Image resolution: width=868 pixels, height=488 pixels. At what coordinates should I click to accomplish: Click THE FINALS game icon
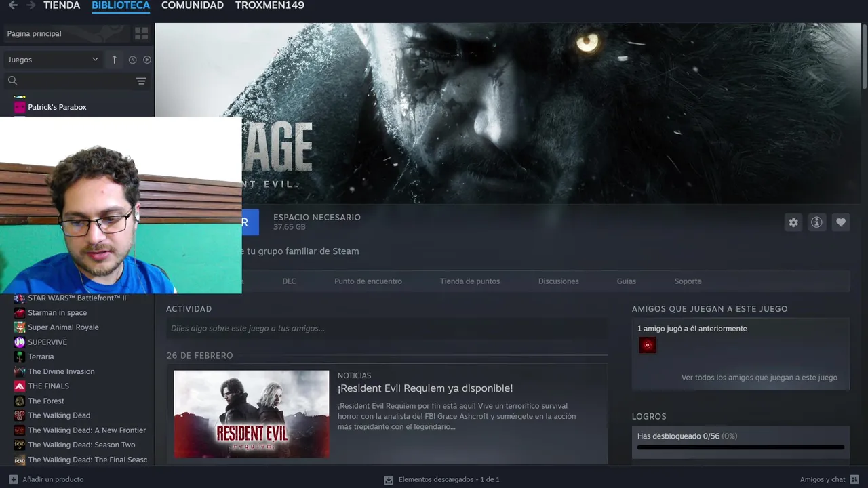point(20,386)
